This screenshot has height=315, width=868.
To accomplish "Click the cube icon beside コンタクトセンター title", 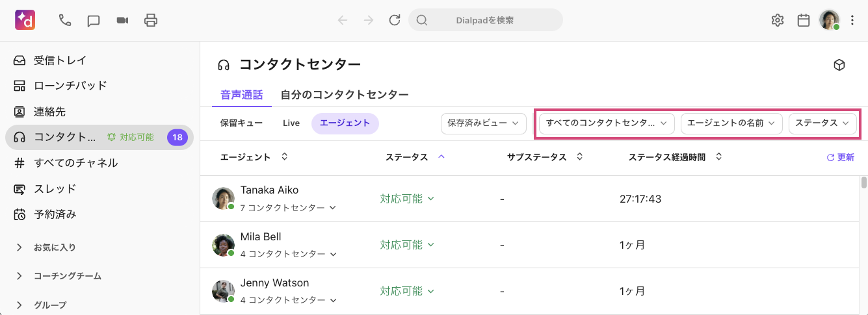I will [839, 65].
